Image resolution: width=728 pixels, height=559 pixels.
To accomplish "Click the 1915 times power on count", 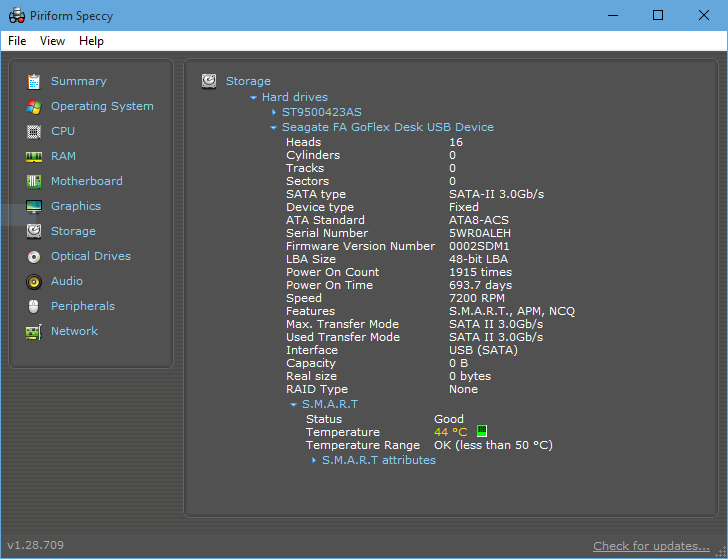I will (x=481, y=272).
